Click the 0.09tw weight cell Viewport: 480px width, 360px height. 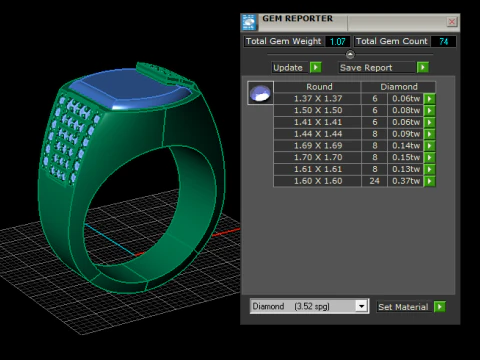click(x=406, y=134)
